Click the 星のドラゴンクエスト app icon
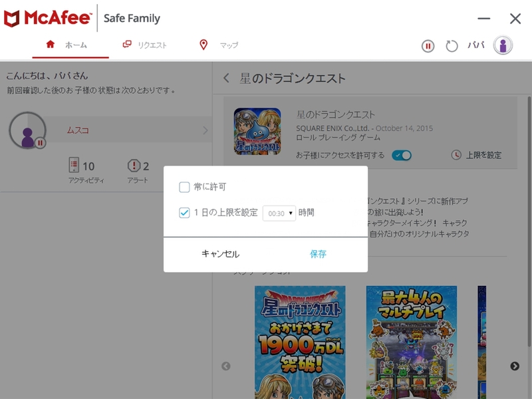 point(257,132)
